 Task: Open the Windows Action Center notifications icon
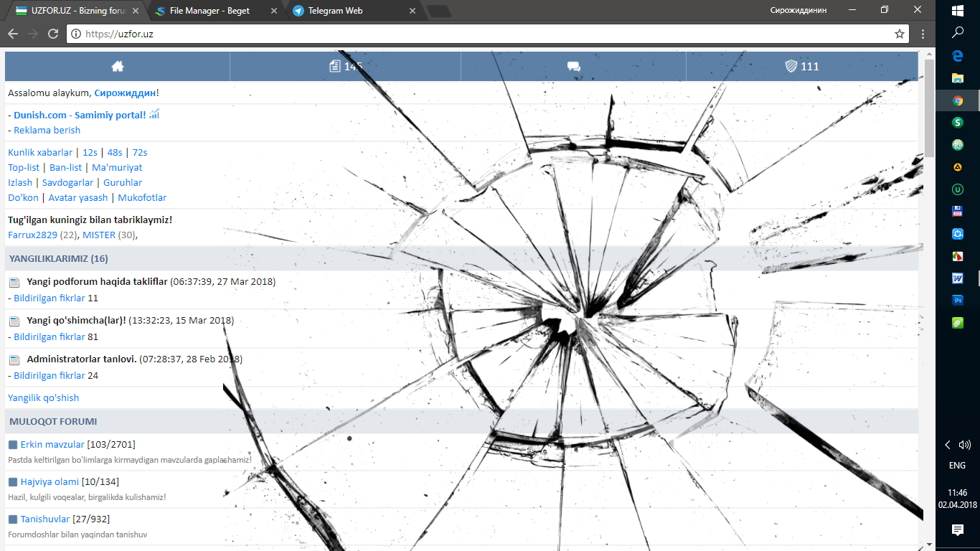[x=957, y=529]
